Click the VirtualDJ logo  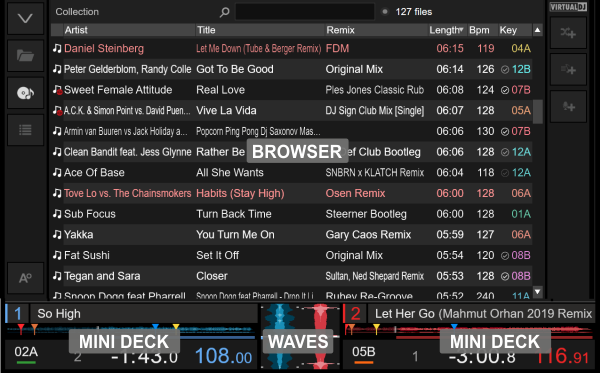click(568, 7)
